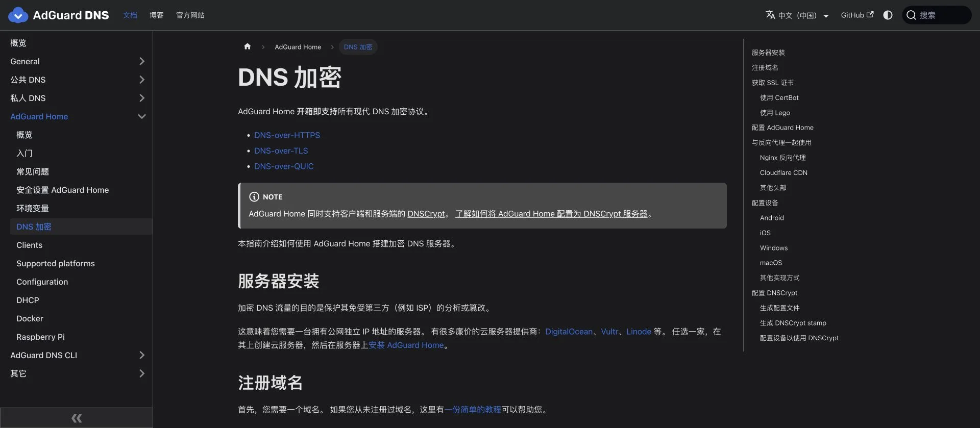Jump to 服务器安装 in table of contents

768,53
